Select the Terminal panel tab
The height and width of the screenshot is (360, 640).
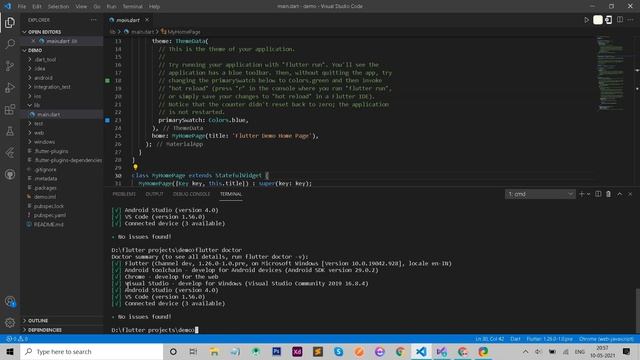(231, 194)
